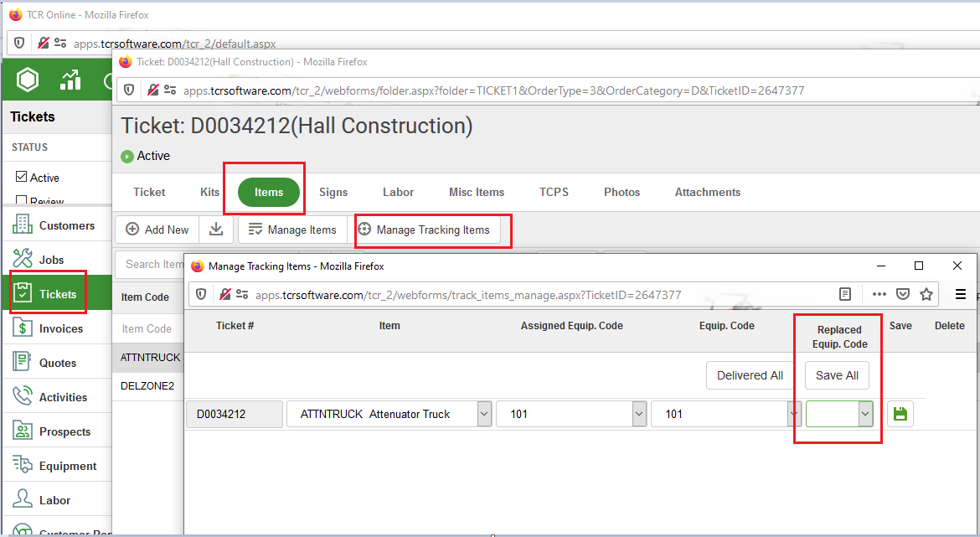Click the Customers label in the sidebar

(67, 225)
